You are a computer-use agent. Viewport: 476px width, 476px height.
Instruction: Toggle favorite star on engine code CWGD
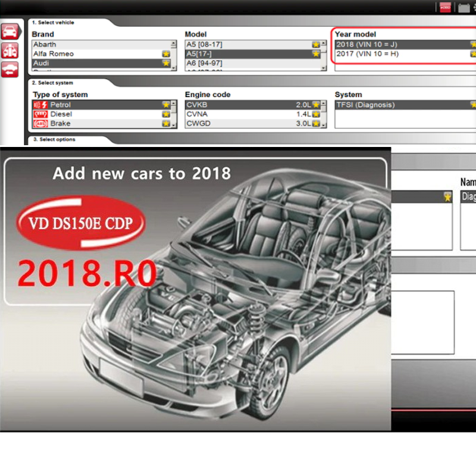click(x=316, y=124)
